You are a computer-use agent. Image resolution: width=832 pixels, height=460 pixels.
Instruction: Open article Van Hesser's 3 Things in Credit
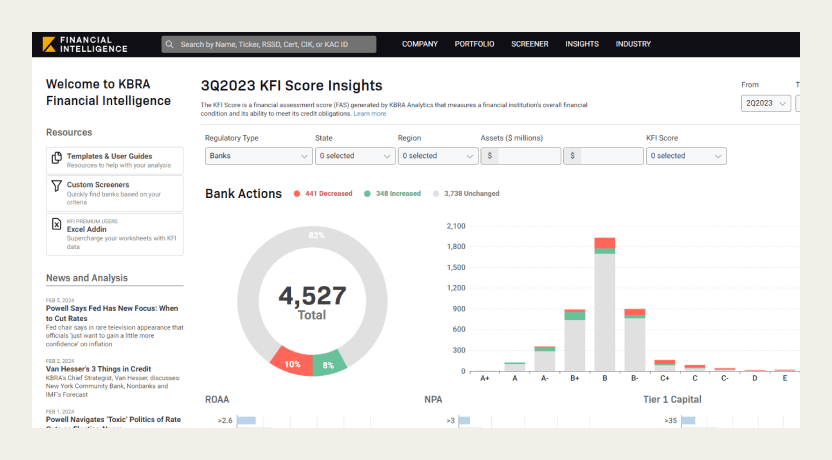[x=98, y=369]
